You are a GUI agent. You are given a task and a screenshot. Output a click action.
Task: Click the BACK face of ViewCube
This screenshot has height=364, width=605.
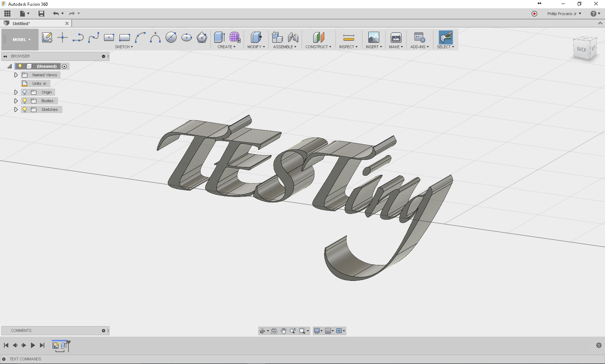[581, 49]
